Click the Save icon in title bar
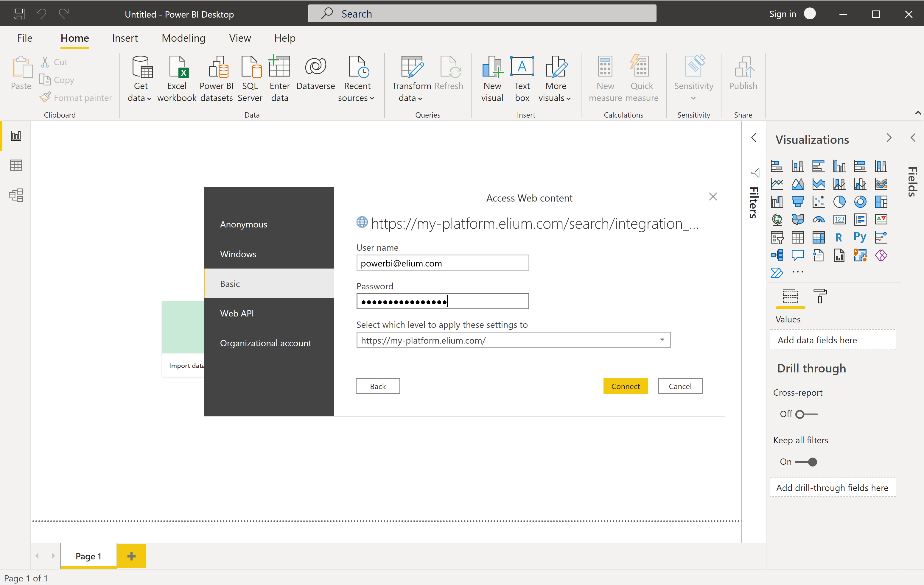Viewport: 924px width, 585px height. coord(19,14)
